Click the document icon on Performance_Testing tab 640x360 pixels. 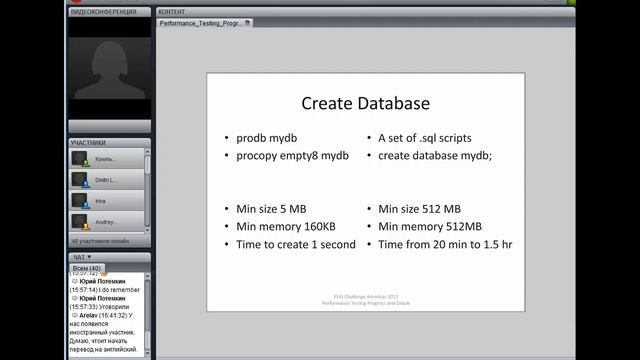click(x=247, y=23)
